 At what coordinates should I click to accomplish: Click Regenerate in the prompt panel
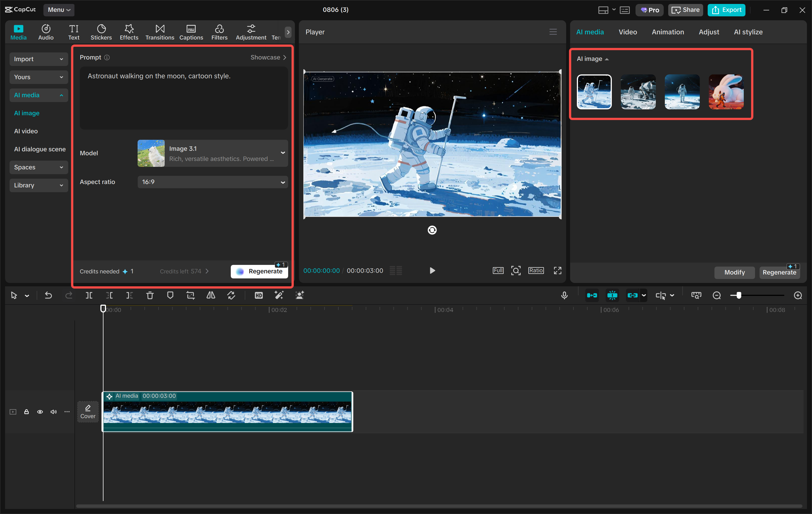tap(259, 271)
